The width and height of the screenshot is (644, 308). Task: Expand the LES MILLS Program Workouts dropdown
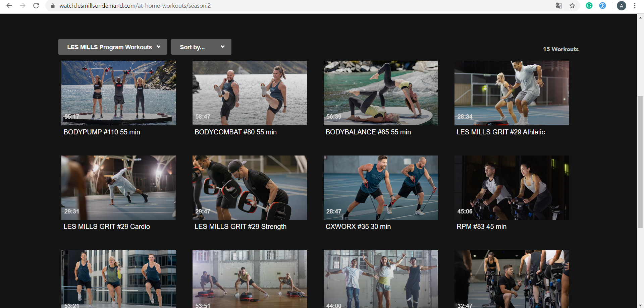coord(113,47)
